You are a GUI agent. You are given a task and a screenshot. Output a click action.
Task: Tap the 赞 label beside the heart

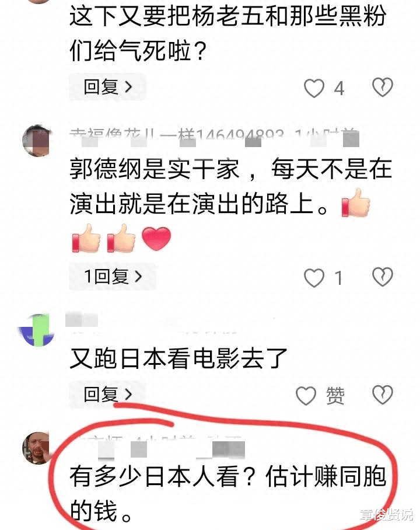(x=335, y=395)
